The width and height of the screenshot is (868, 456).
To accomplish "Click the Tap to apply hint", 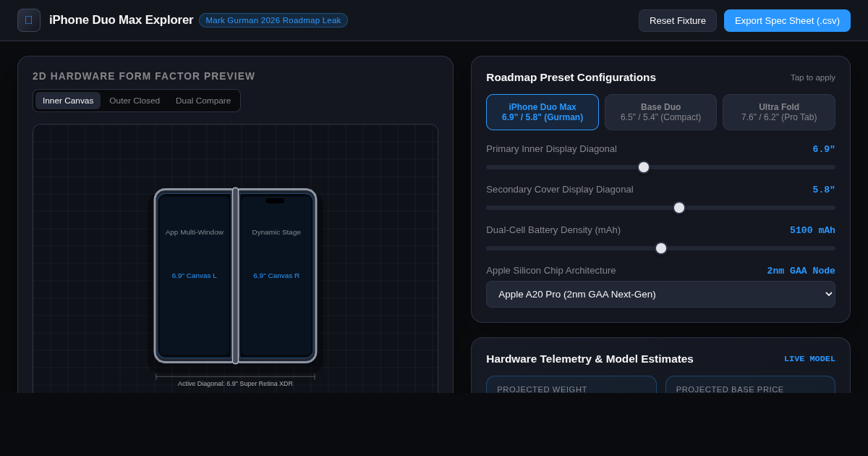I will [x=813, y=77].
